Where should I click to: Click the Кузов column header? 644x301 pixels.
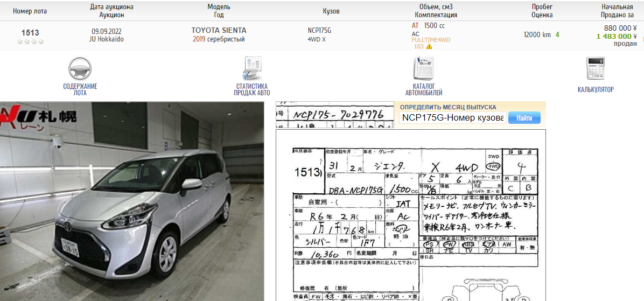(x=331, y=11)
